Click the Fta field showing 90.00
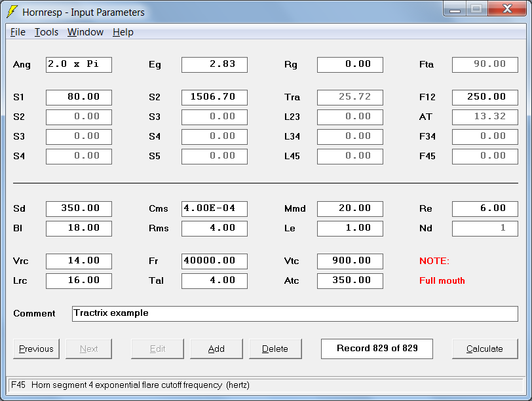This screenshot has height=401, width=532. (485, 65)
